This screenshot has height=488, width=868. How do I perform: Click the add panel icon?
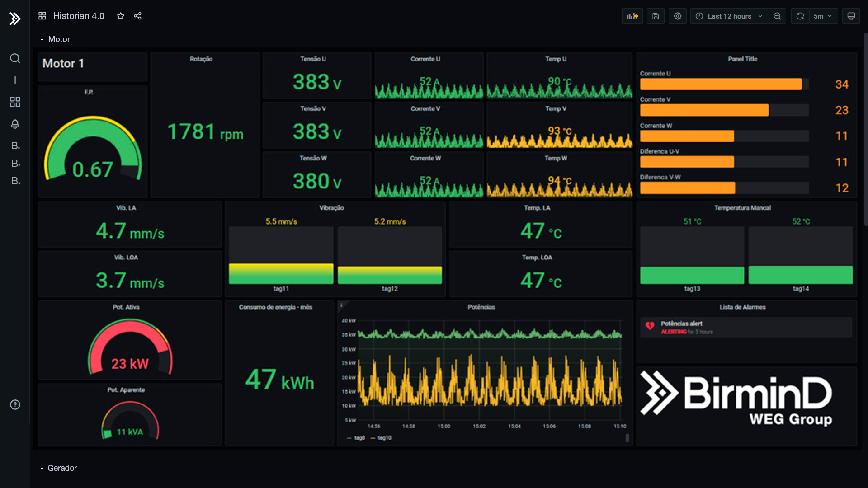tap(632, 16)
